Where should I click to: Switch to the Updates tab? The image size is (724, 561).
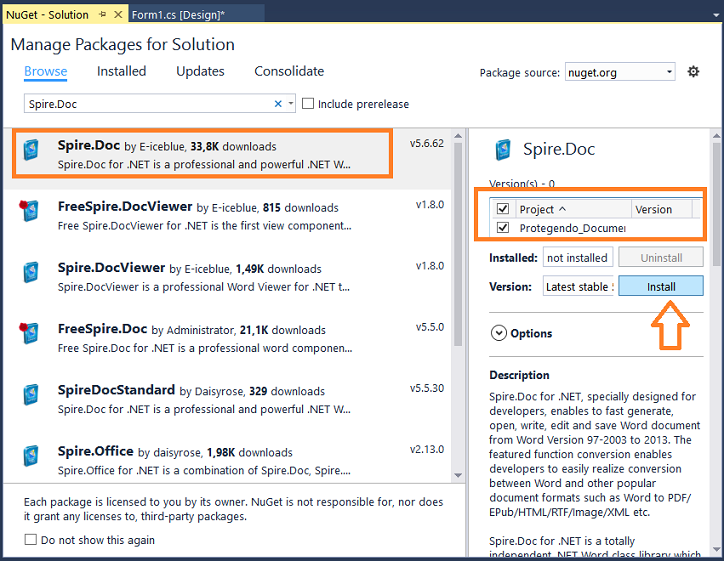[200, 71]
